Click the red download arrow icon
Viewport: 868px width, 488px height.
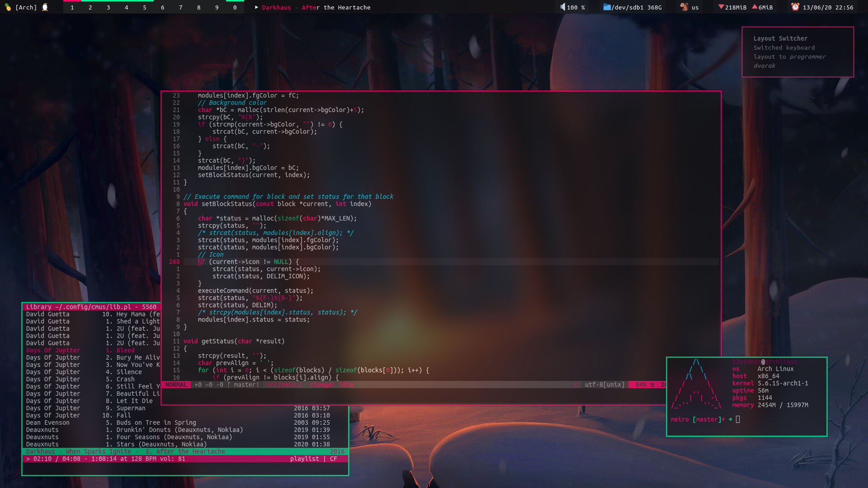(721, 7)
